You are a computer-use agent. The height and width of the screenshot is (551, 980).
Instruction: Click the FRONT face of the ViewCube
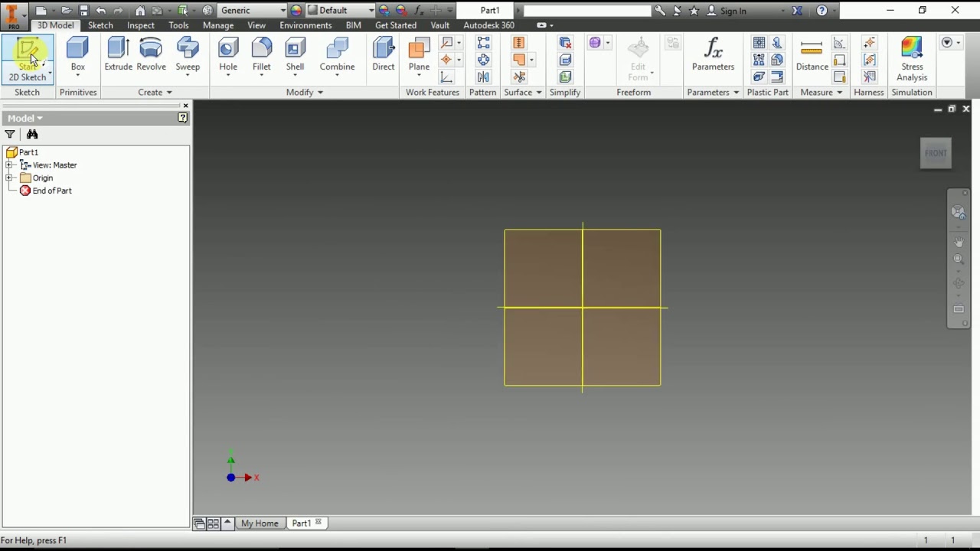pos(936,153)
